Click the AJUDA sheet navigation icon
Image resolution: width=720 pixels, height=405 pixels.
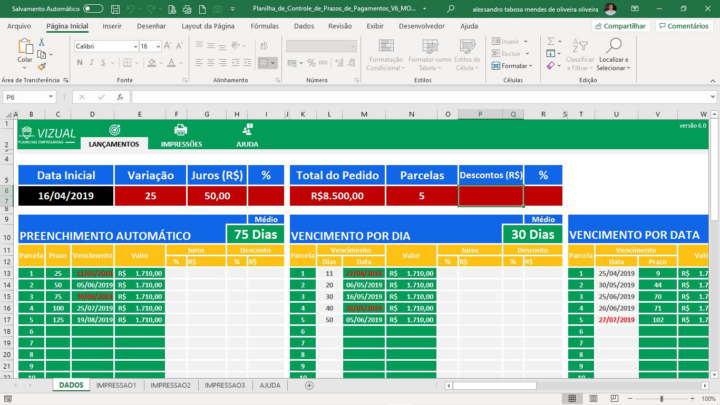246,130
